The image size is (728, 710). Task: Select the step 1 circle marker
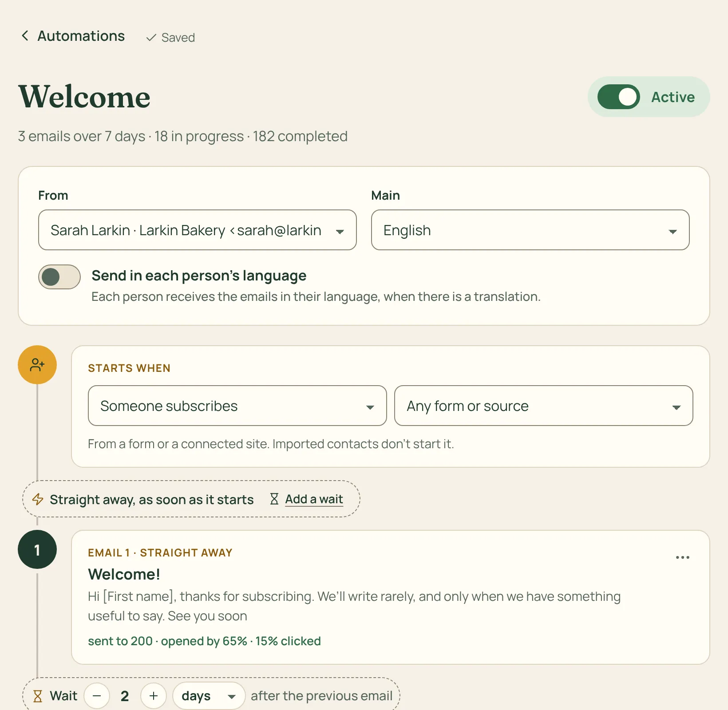pyautogui.click(x=37, y=549)
